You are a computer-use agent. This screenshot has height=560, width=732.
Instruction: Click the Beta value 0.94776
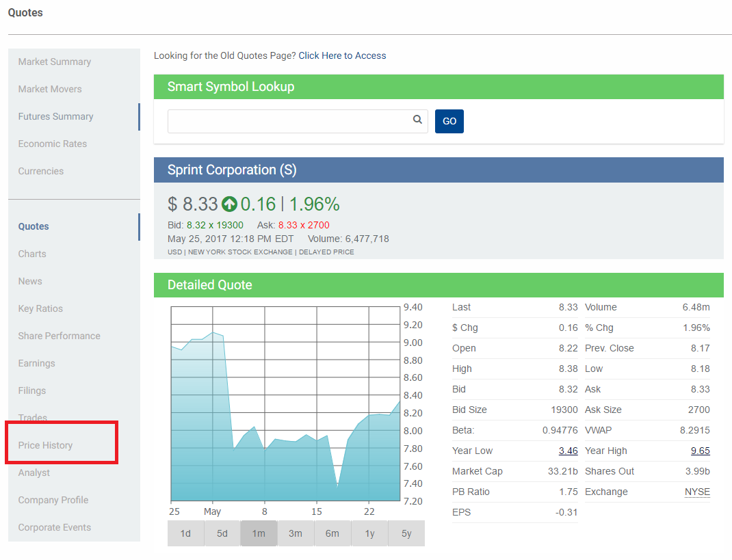pyautogui.click(x=560, y=430)
